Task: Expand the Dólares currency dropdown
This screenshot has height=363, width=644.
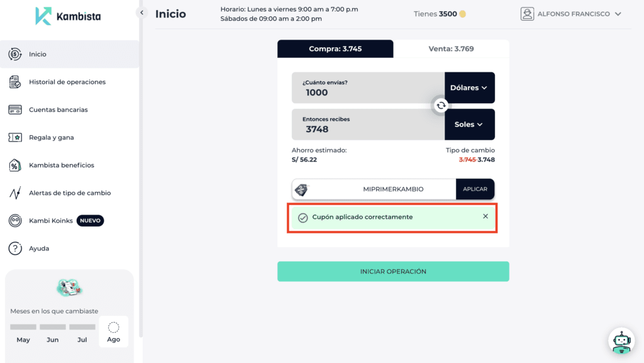Action: pyautogui.click(x=469, y=88)
